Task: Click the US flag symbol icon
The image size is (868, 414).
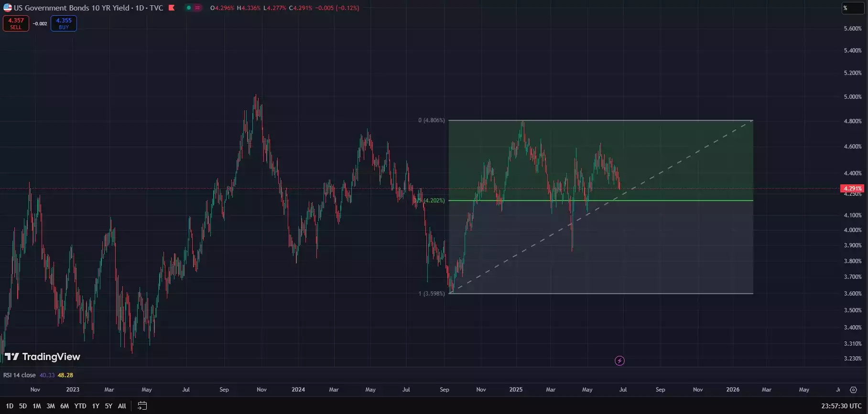Action: (x=8, y=8)
